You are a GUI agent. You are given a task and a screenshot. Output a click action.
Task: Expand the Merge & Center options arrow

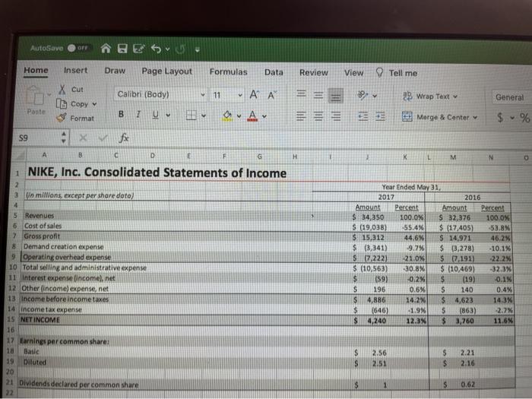pos(475,117)
